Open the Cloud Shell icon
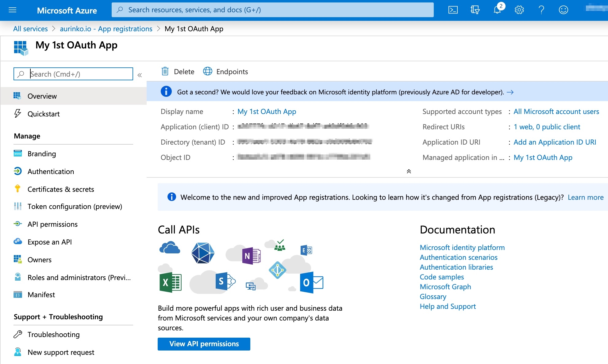This screenshot has height=364, width=608. [x=453, y=10]
